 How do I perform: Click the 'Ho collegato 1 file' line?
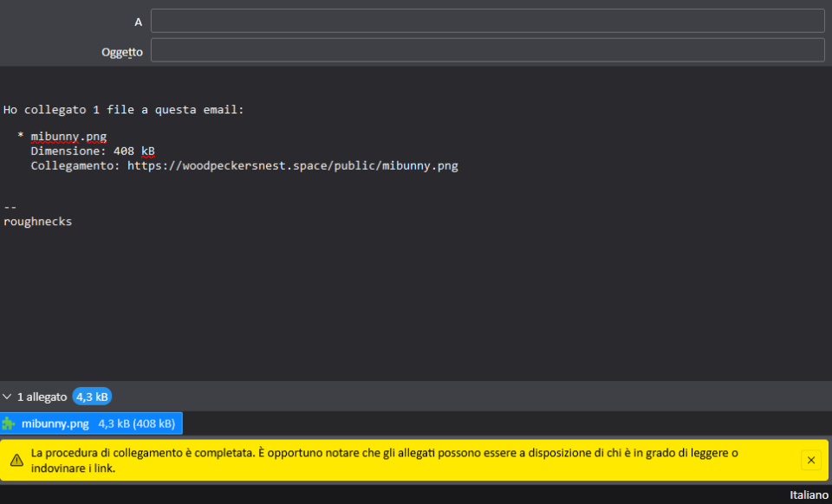tap(124, 110)
